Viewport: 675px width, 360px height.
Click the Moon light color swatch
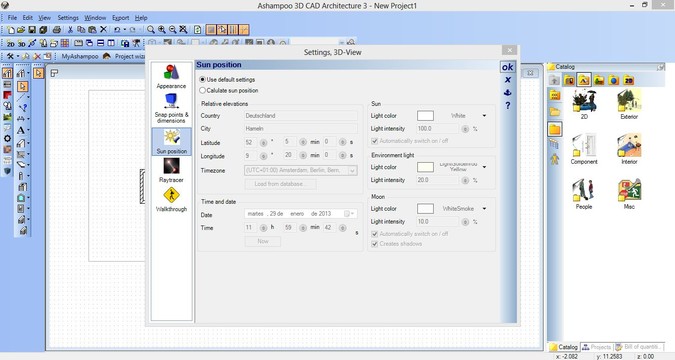click(x=425, y=208)
